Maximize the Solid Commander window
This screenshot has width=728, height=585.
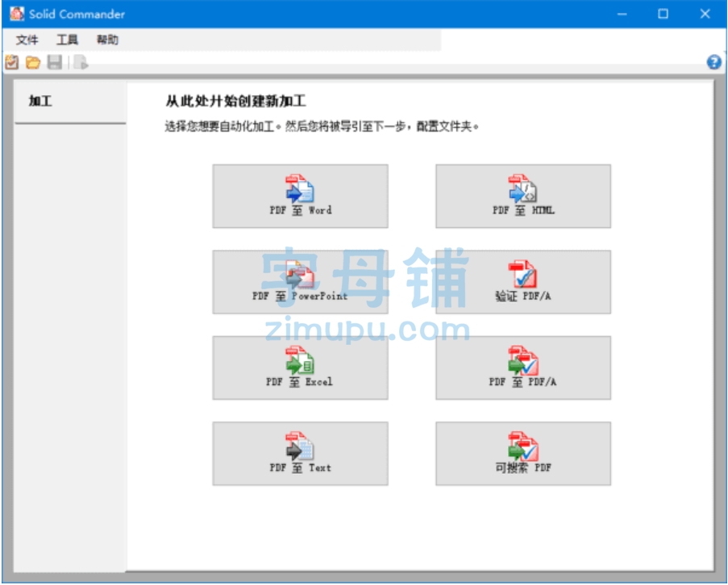[x=663, y=14]
